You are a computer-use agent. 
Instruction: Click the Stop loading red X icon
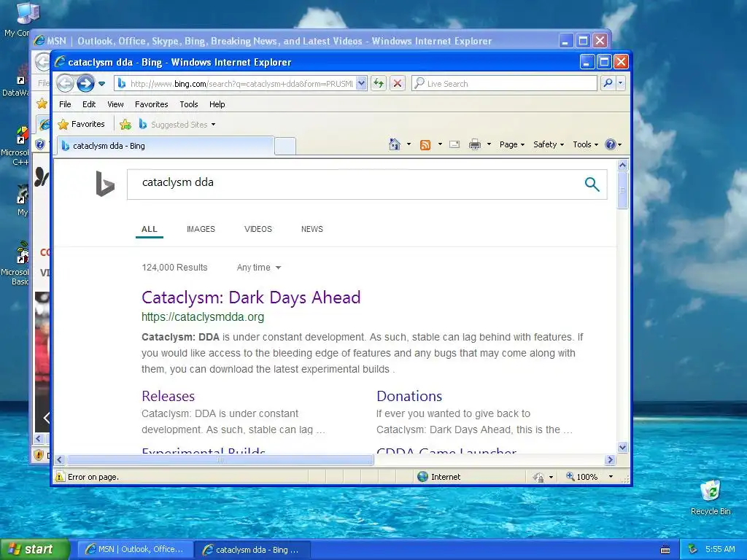[x=398, y=83]
